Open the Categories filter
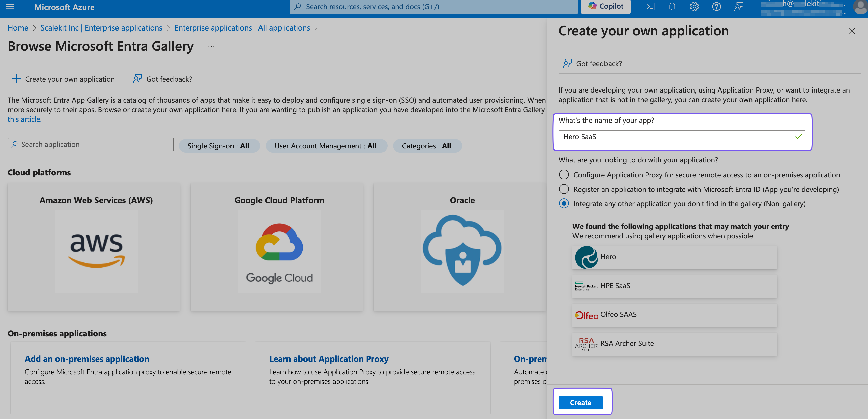 point(427,146)
